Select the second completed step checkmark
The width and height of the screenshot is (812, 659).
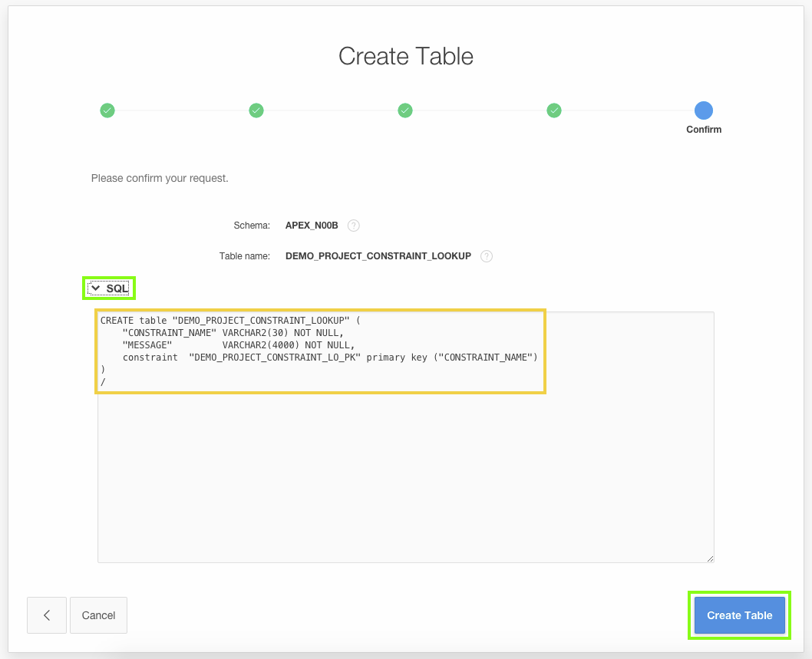pyautogui.click(x=256, y=110)
